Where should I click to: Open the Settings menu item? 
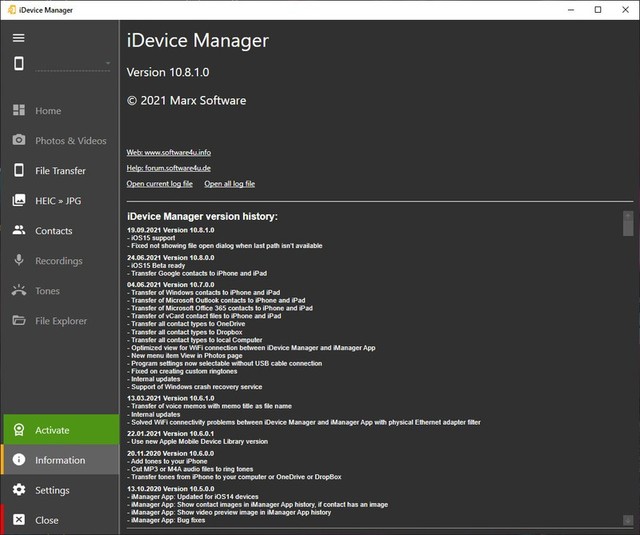52,490
